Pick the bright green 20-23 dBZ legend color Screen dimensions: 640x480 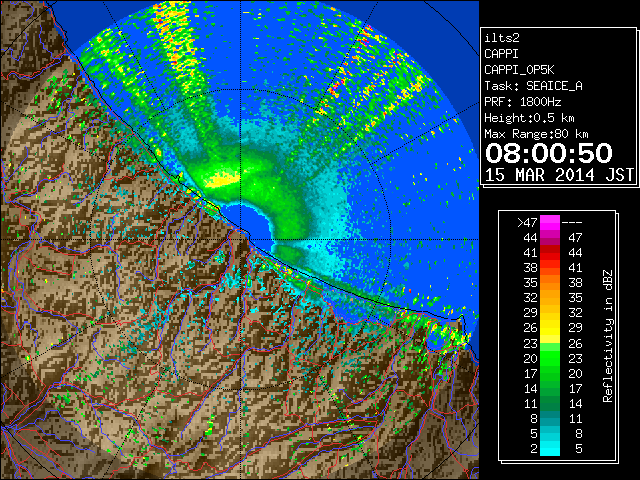pos(550,358)
